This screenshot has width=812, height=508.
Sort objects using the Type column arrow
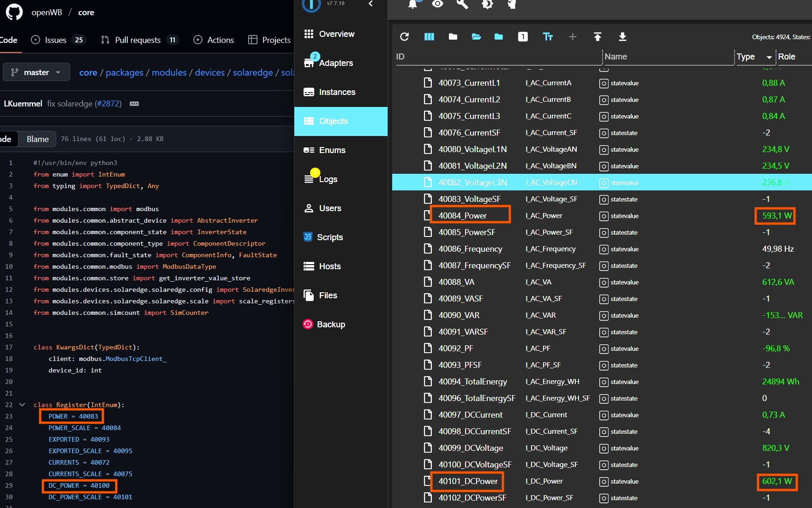point(769,57)
